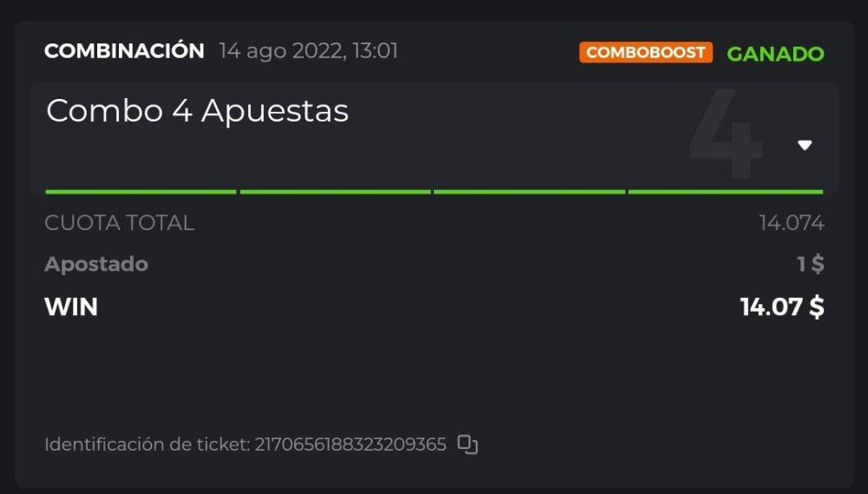Open the Combo 4 Apuestas title
Image resolution: width=868 pixels, height=494 pixels.
pos(197,111)
